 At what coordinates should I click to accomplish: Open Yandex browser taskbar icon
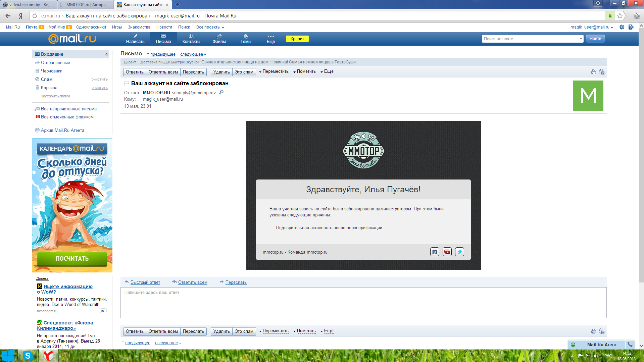pos(49,356)
